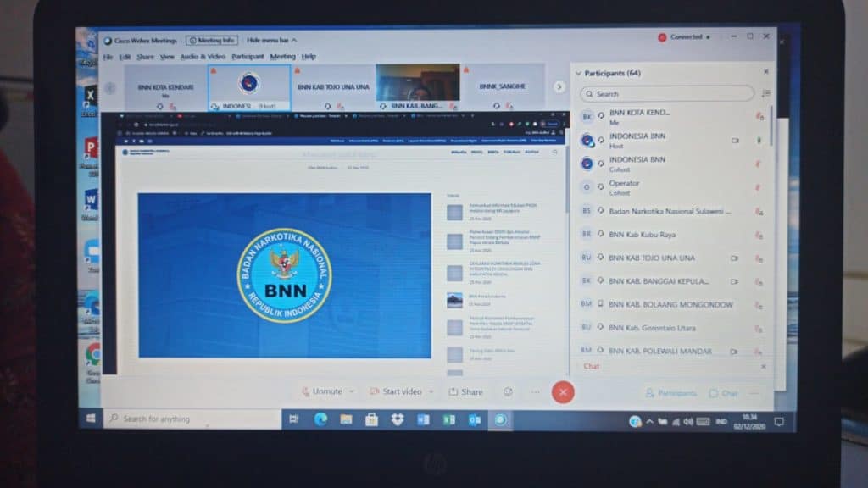Click the participants Search field
This screenshot has height=488, width=868.
[667, 94]
